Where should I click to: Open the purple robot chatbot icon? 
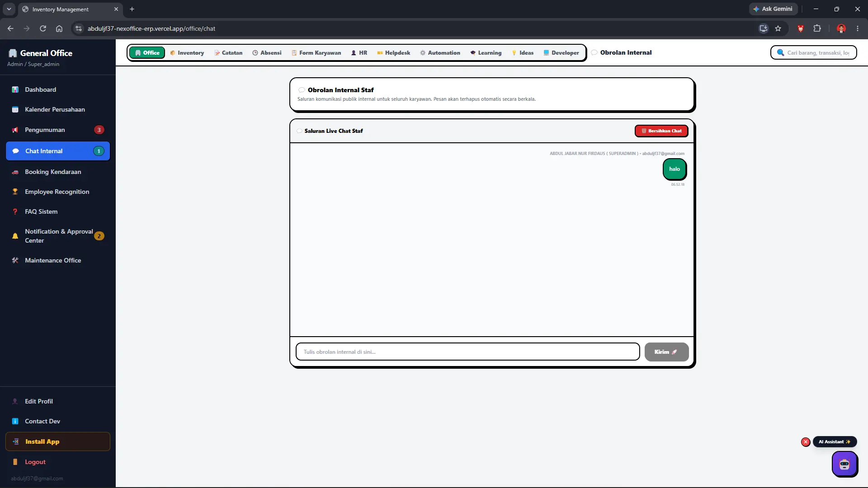(x=844, y=464)
